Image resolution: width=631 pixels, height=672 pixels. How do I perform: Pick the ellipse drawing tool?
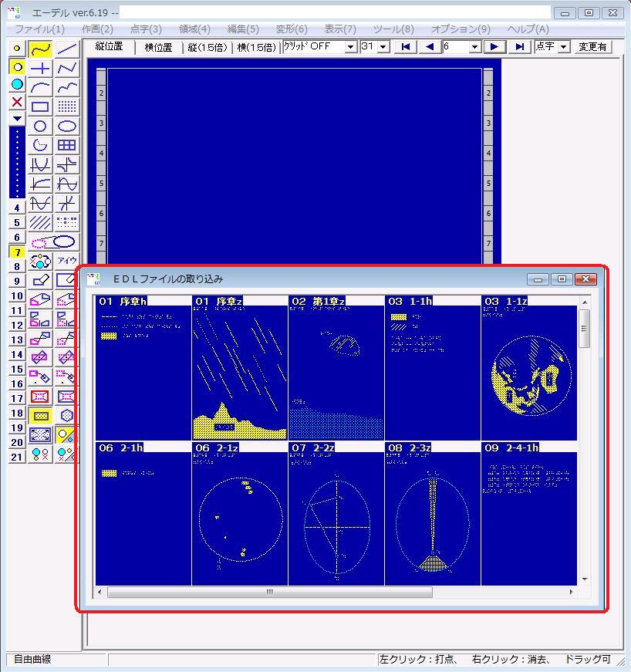67,127
